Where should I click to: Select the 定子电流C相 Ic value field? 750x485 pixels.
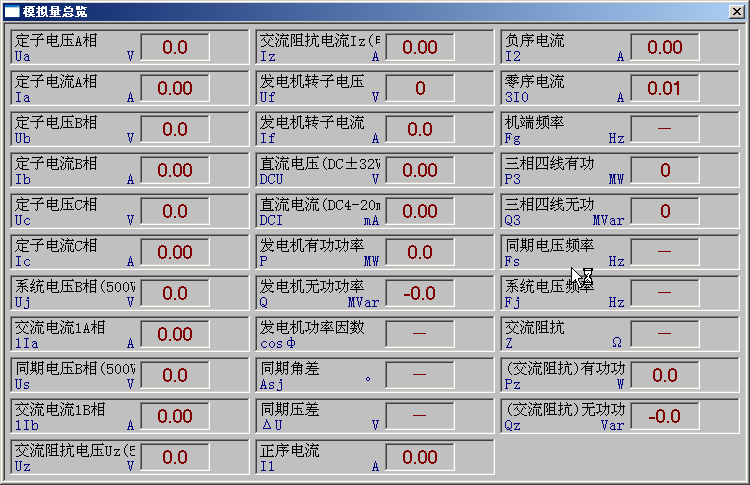coord(175,252)
